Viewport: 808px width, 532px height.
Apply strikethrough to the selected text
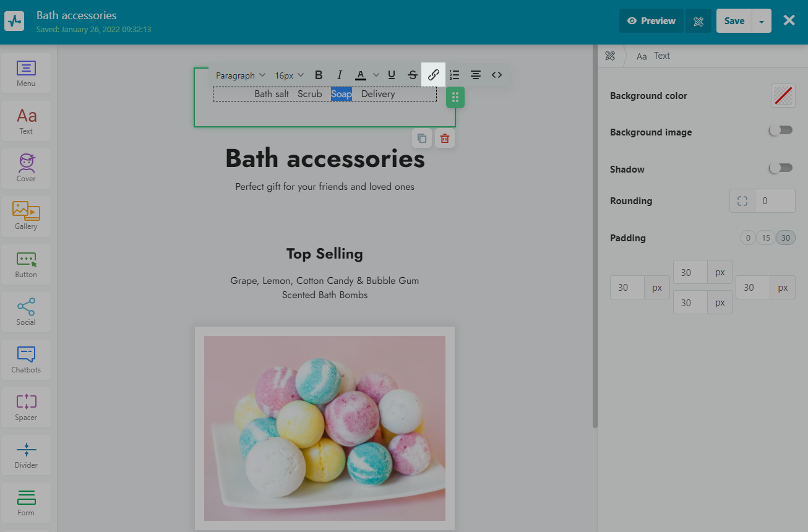[413, 75]
